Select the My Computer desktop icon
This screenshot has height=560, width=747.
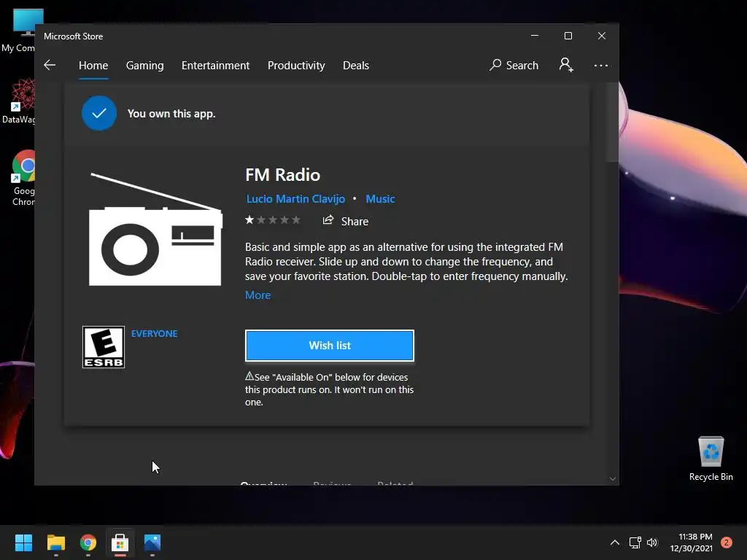[x=18, y=31]
